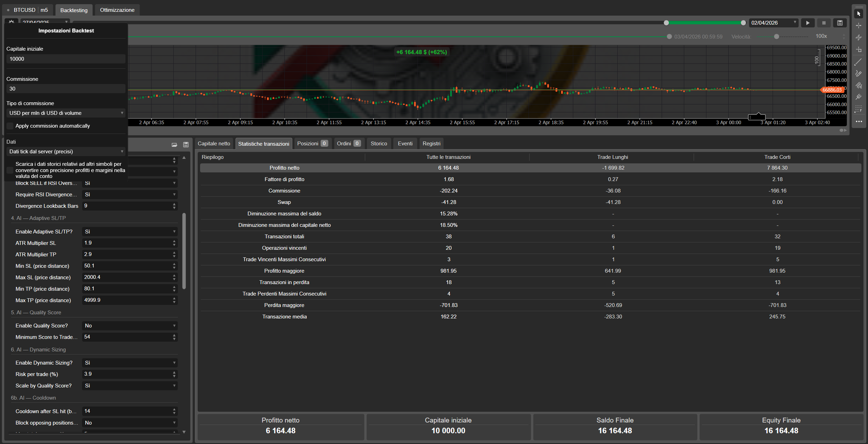Start the backtest with play button

808,23
